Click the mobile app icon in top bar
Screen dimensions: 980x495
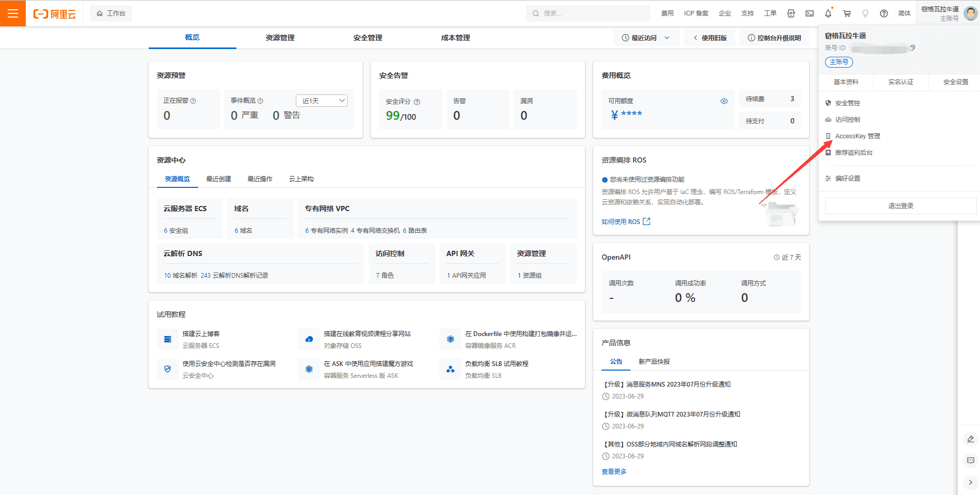pos(791,13)
